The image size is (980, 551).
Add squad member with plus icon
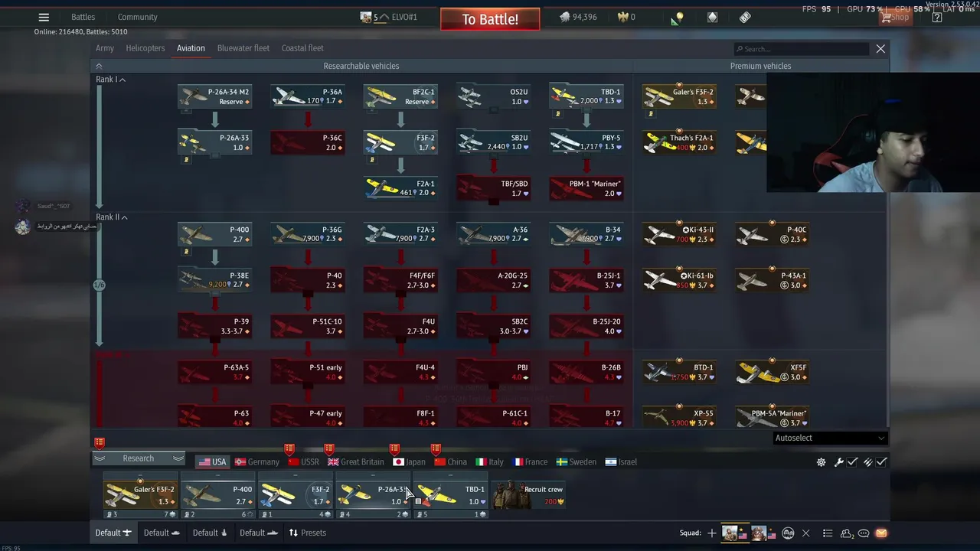click(712, 533)
